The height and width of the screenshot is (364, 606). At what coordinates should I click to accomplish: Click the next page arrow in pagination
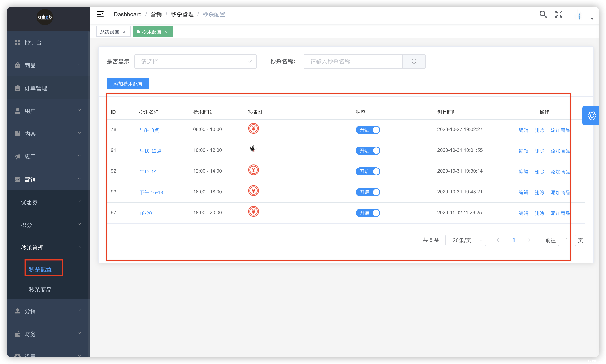coord(529,240)
